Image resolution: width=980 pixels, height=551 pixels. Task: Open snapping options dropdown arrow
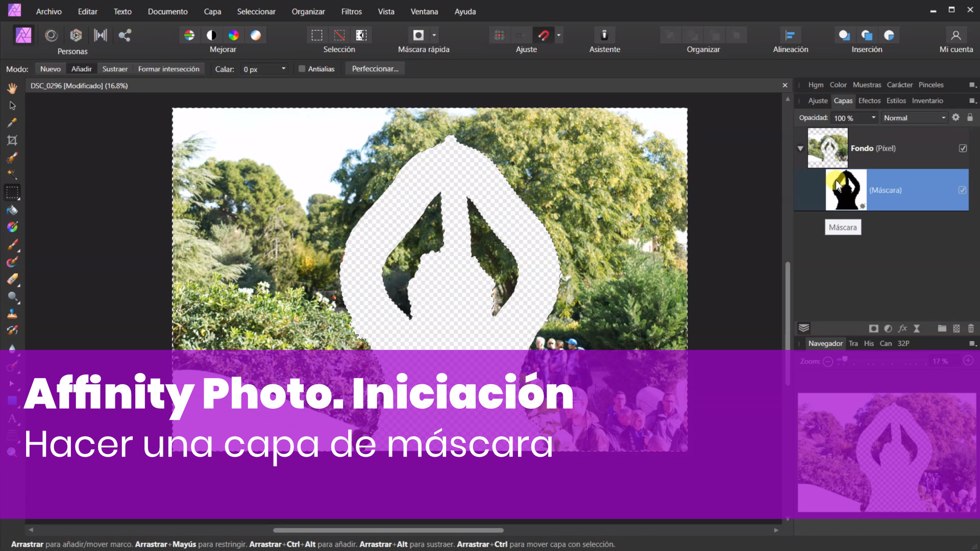pyautogui.click(x=559, y=35)
